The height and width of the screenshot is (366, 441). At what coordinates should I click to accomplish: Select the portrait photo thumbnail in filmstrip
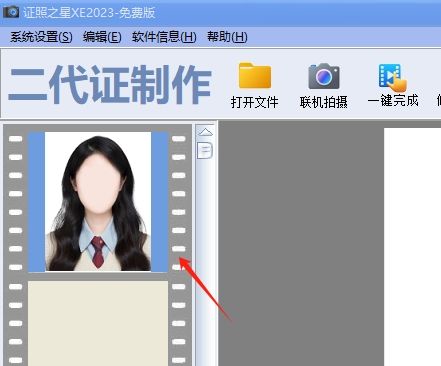[98, 201]
